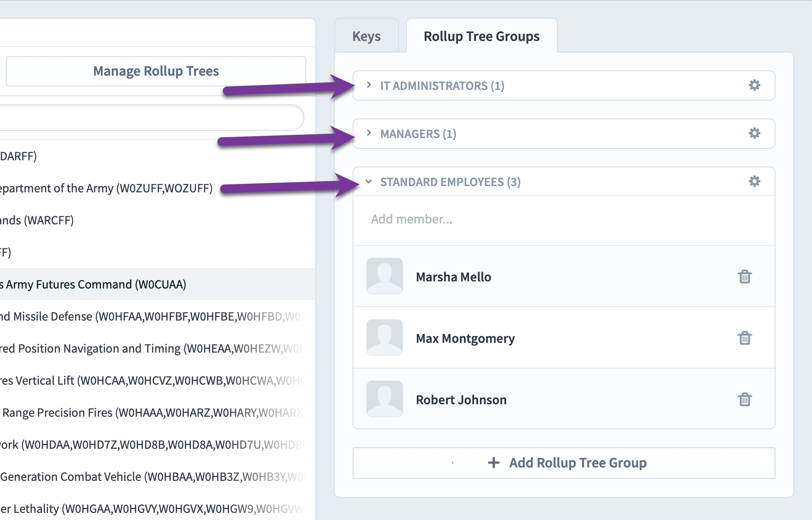812x520 pixels.
Task: Select the row ending in DARFF)
Action: tap(158, 156)
